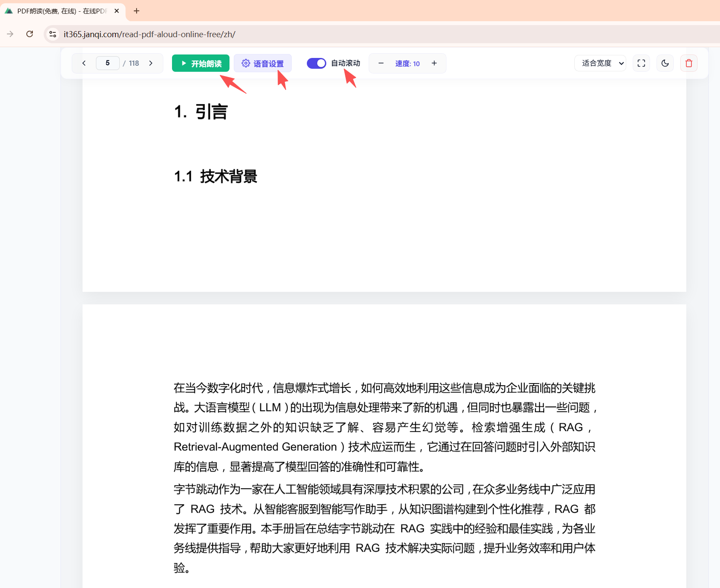Viewport: 720px width, 588px height.
Task: Reload the page in the browser
Action: pos(30,34)
